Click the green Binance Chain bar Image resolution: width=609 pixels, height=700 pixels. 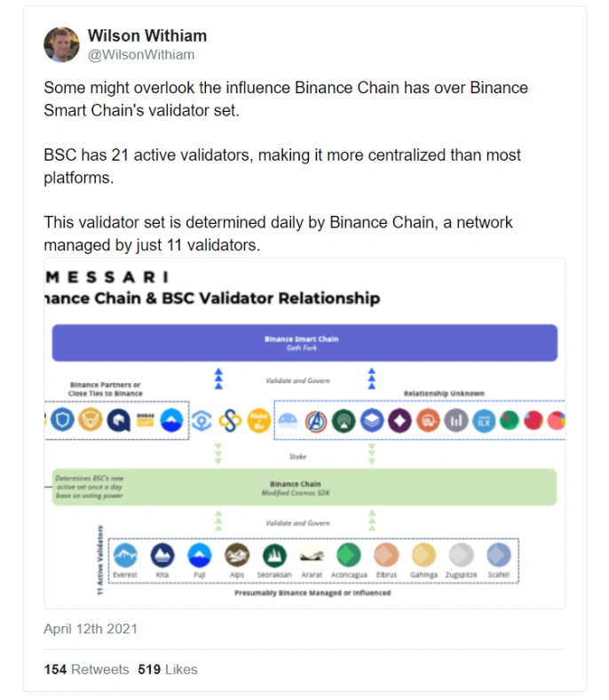304,488
